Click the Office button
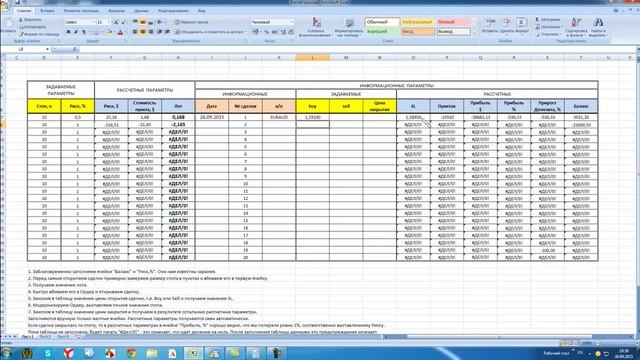The image size is (640, 360). point(5,7)
